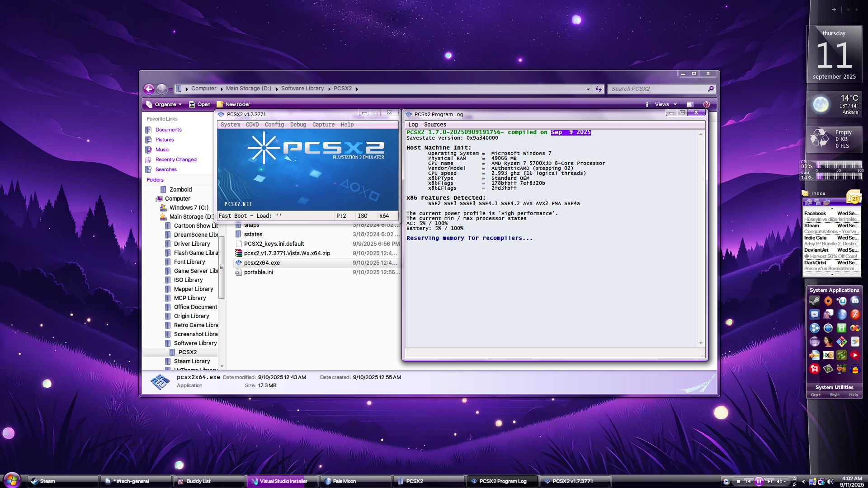The image size is (868, 488).
Task: Click the Outlook inbox badge showing 21
Action: 854,198
